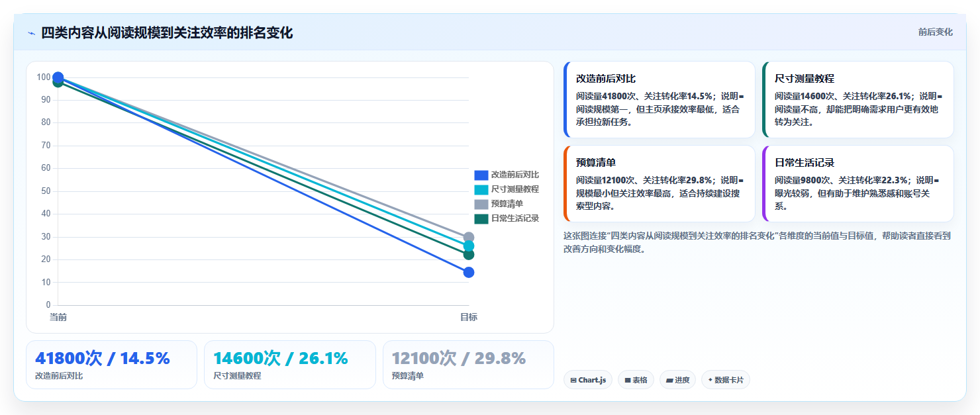Image resolution: width=980 pixels, height=415 pixels.
Task: Click description starting 阅读量14600次
Action: 858,109
